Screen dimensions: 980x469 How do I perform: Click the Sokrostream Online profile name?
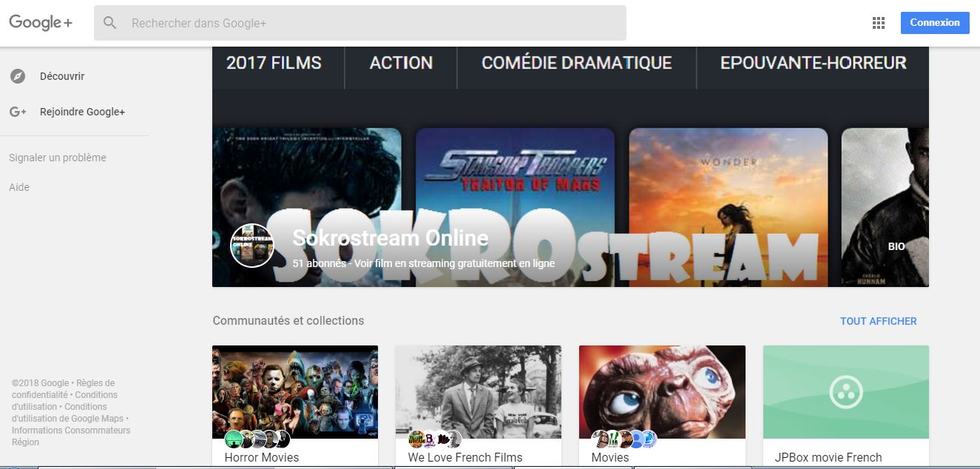point(391,237)
